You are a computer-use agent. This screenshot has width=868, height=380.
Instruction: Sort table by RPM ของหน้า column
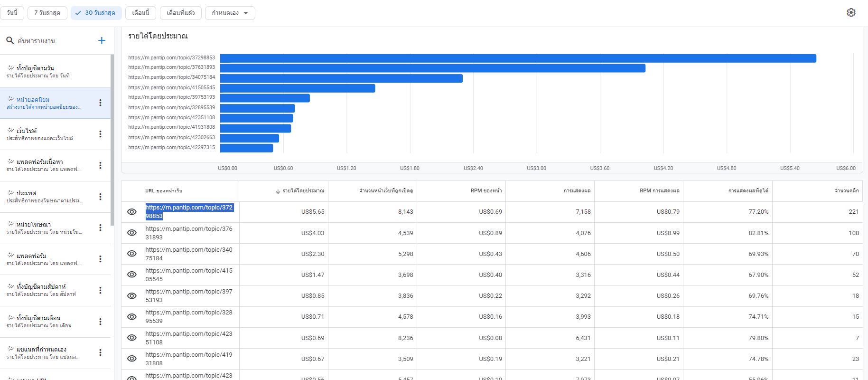486,190
